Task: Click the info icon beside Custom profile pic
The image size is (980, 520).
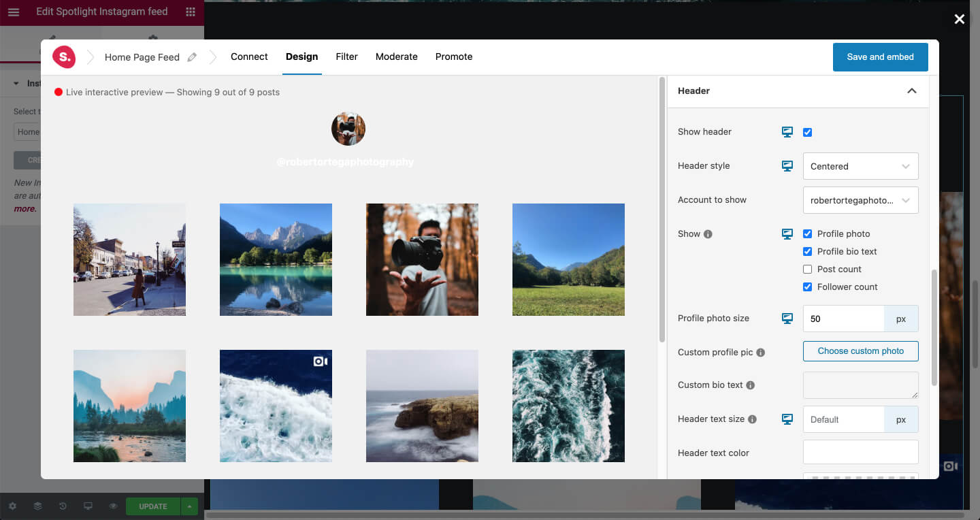Action: [x=761, y=353]
